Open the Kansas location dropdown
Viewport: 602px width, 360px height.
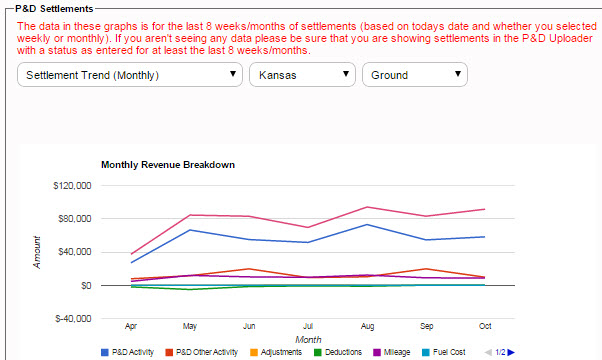[302, 74]
